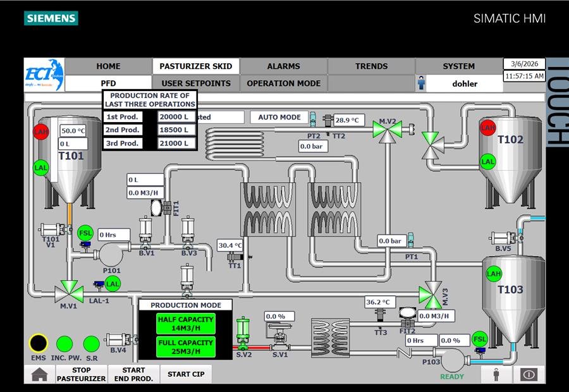Click the B.V3 valve actuator
The height and width of the screenshot is (392, 569).
coord(188,232)
